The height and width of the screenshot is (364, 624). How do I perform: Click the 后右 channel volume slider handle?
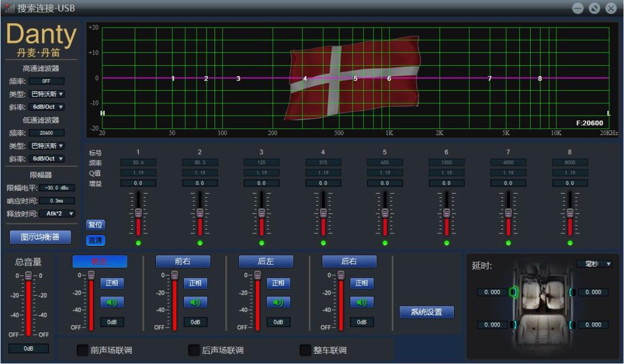[341, 275]
